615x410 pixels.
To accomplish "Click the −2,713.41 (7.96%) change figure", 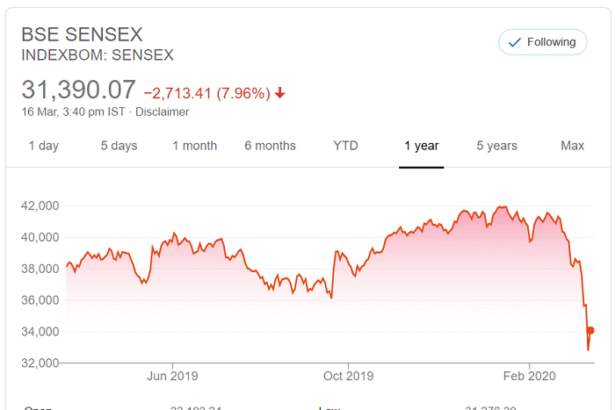I will point(206,93).
